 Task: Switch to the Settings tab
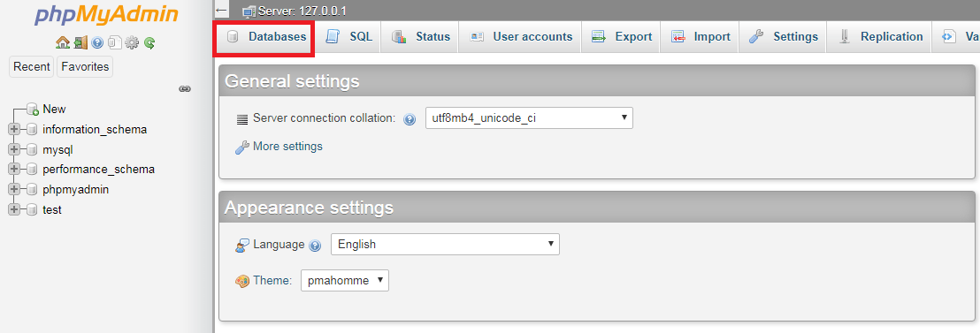coord(783,37)
